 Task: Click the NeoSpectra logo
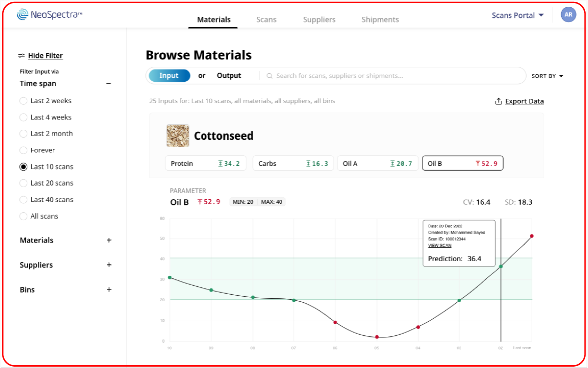(x=49, y=14)
